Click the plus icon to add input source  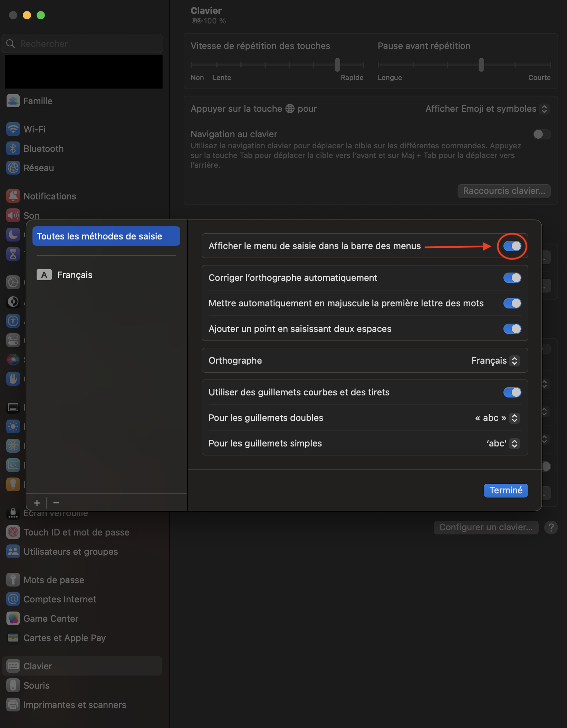point(37,503)
